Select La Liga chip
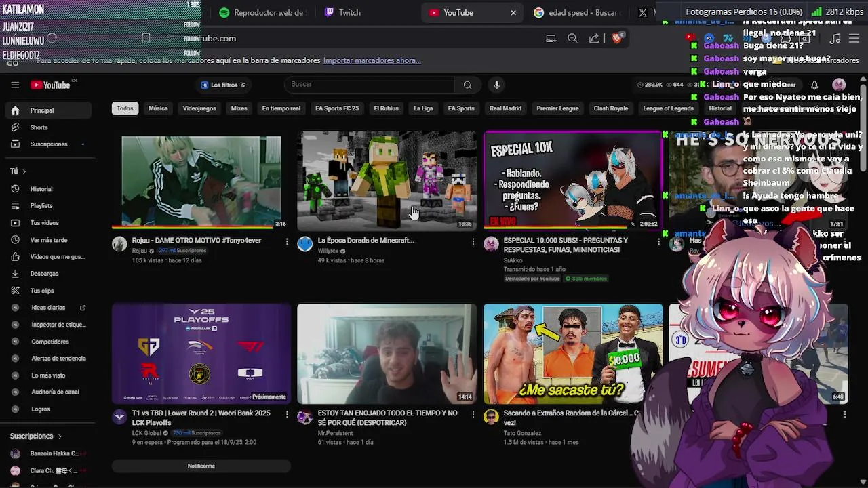This screenshot has width=868, height=488. 423,108
